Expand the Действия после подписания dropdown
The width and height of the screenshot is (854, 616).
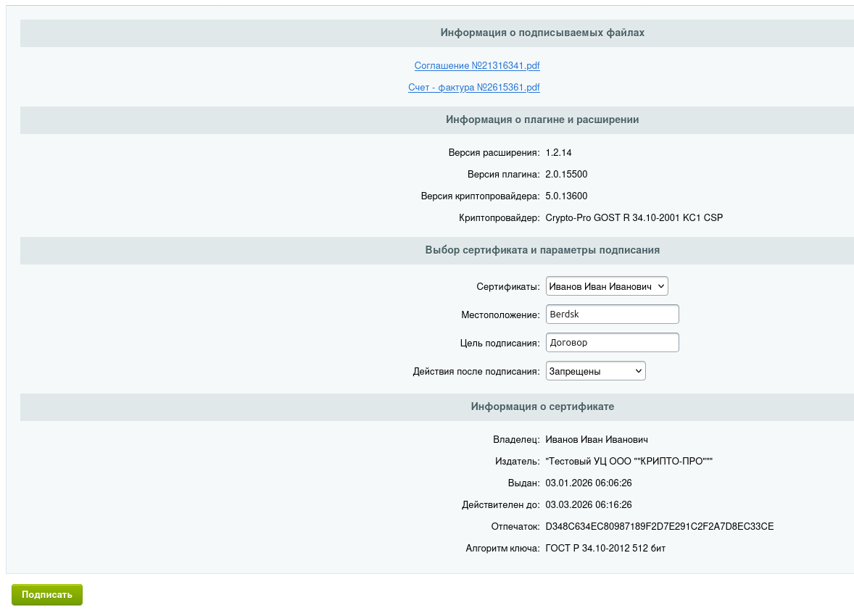click(x=594, y=370)
